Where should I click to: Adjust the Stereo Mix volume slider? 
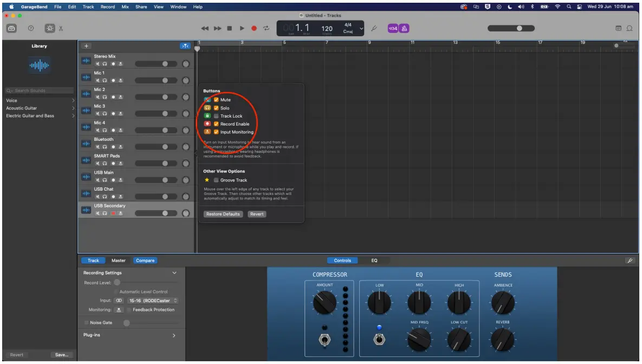tap(166, 63)
